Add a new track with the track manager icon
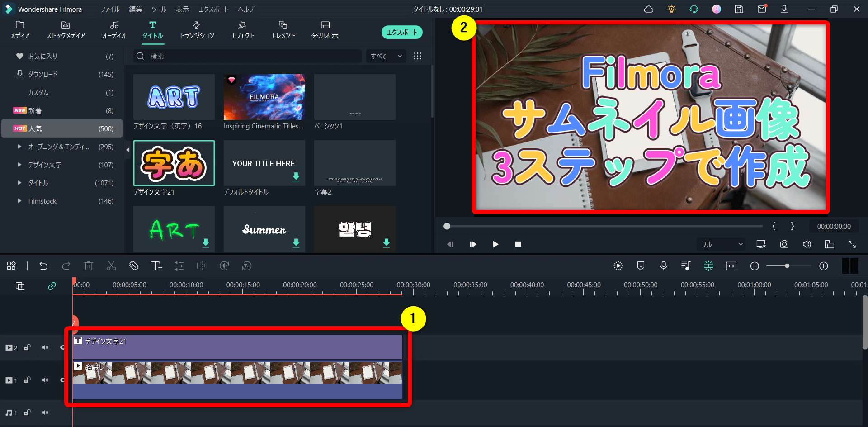This screenshot has height=427, width=868. coord(20,286)
